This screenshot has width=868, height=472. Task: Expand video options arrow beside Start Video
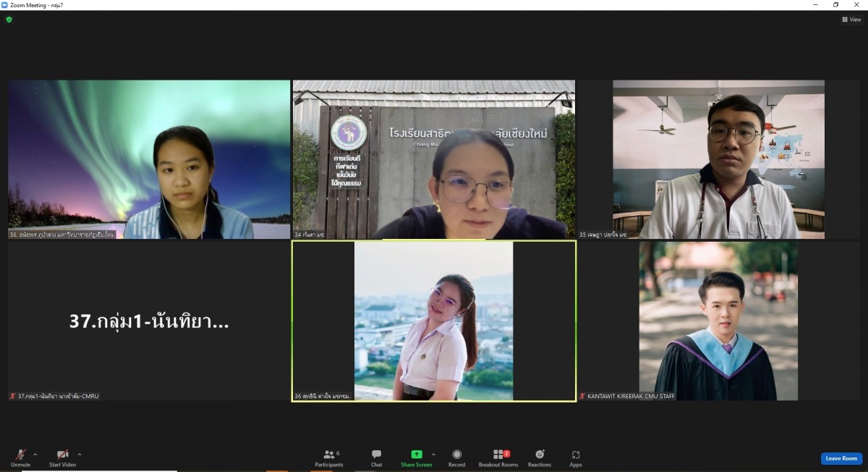pyautogui.click(x=80, y=455)
